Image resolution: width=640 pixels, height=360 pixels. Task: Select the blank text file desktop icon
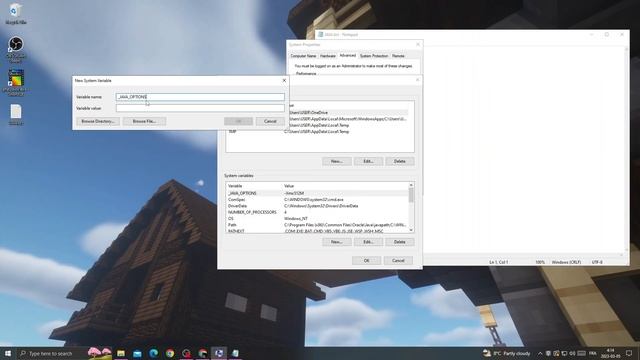(16, 114)
